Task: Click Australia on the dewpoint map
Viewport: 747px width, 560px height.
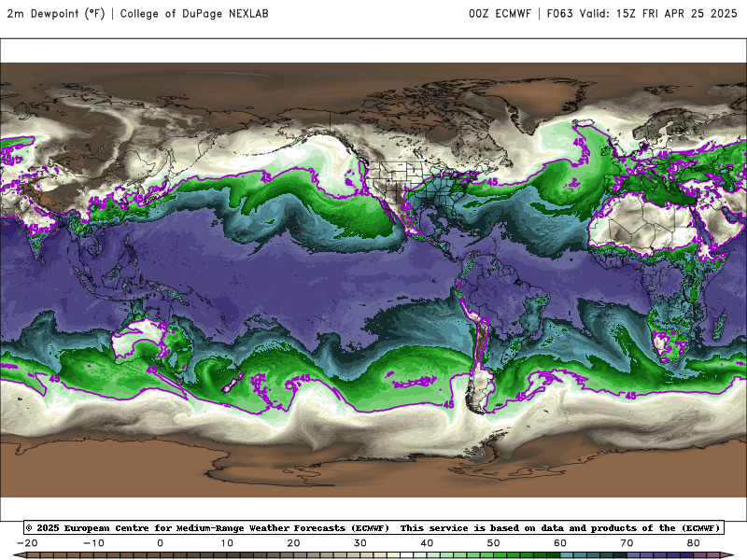Action: [150, 343]
